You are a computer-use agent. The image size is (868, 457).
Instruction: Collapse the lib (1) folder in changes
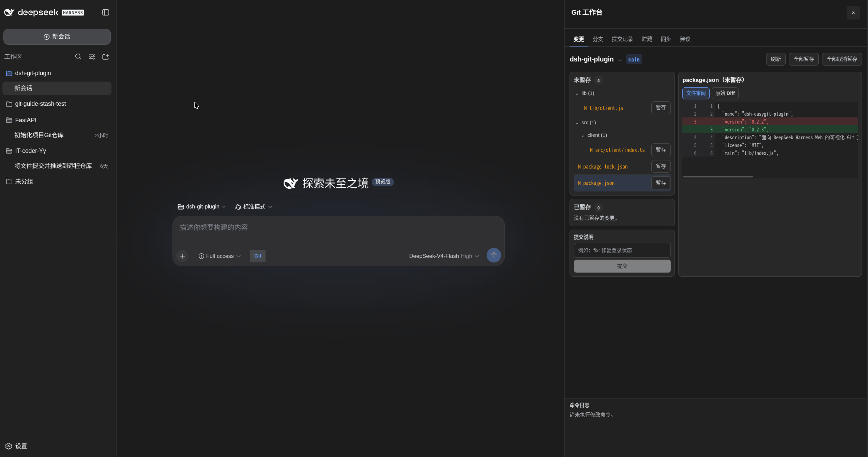point(577,93)
